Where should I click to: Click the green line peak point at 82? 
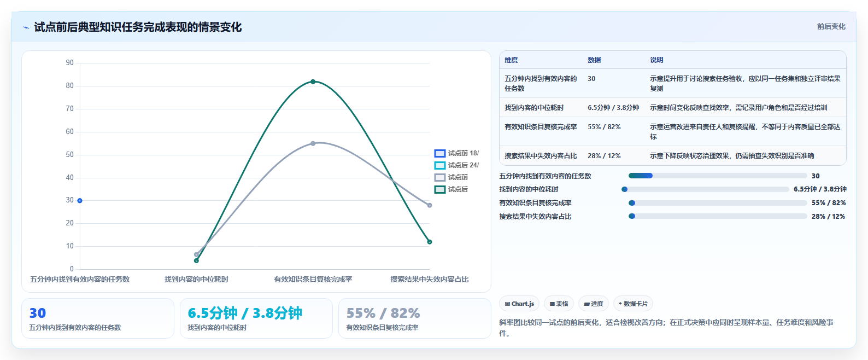pos(313,82)
